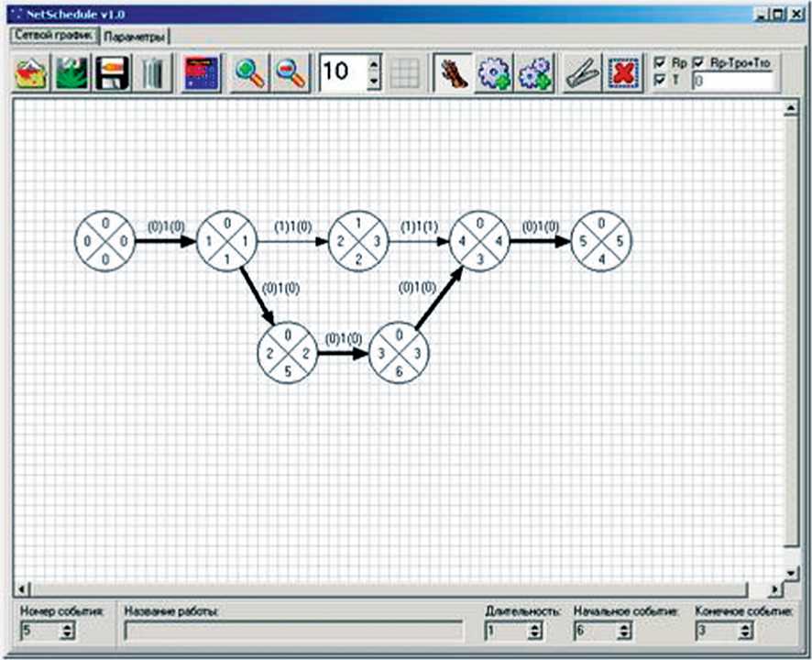Click the horizontal scrollbar left arrow
Screen dimensions: 812x660
click(x=22, y=589)
